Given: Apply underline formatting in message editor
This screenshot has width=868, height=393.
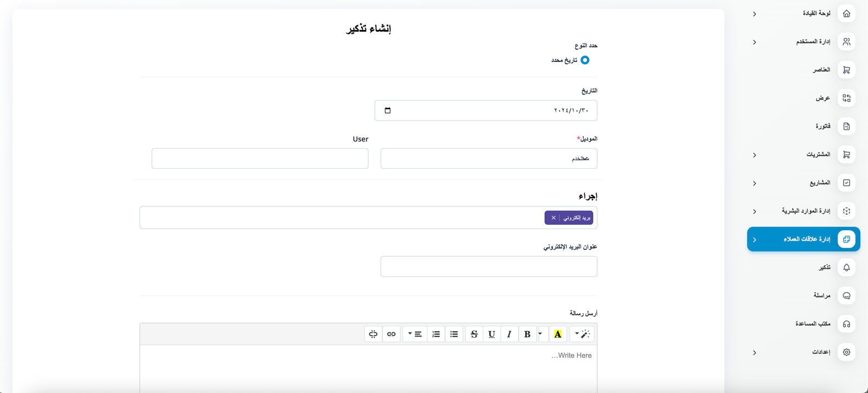Looking at the screenshot, I should click(x=492, y=334).
